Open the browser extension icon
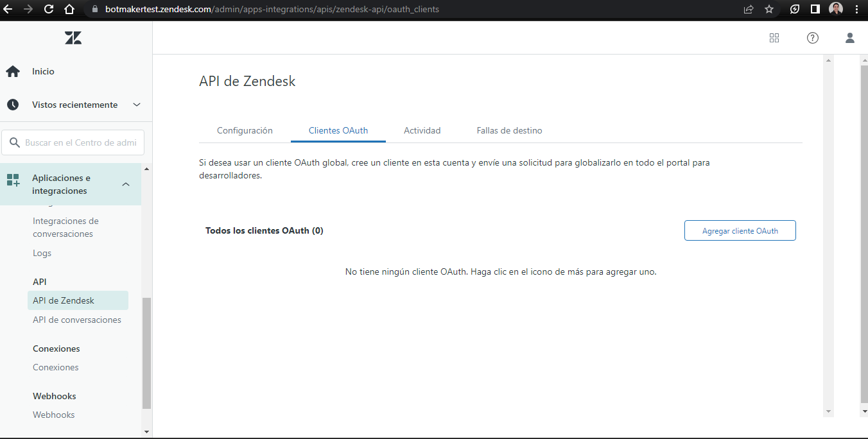This screenshot has height=439, width=868. 795,10
